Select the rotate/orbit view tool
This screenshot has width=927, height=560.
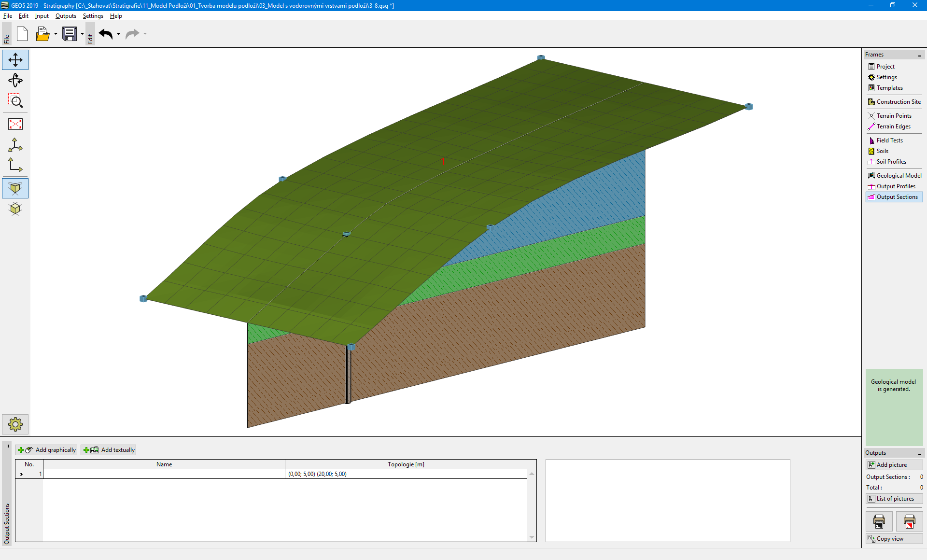point(16,81)
